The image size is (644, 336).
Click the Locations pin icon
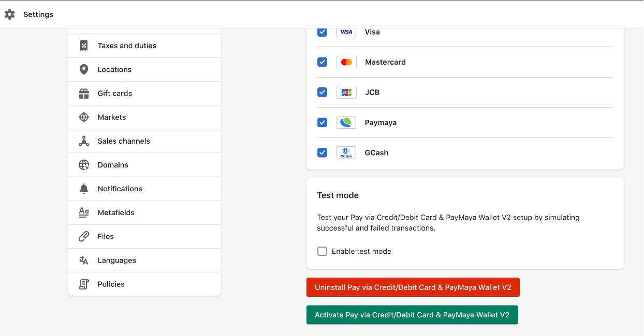click(x=84, y=69)
